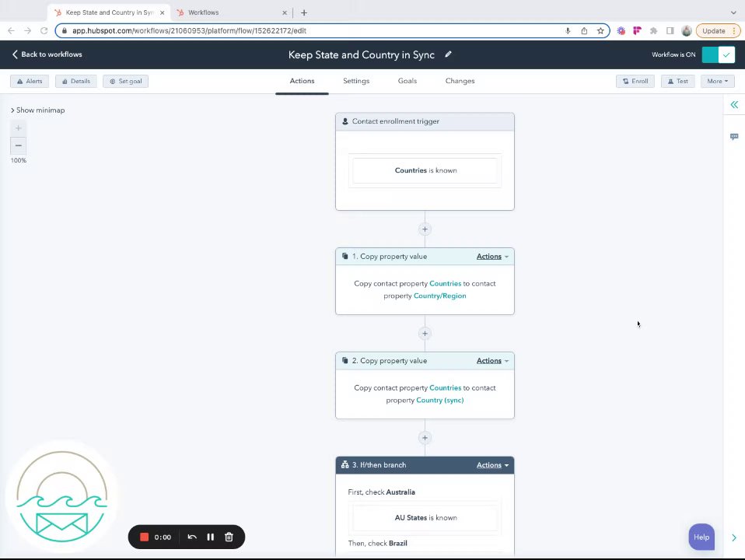This screenshot has width=745, height=560.
Task: Go back to workflows
Action: (x=47, y=54)
